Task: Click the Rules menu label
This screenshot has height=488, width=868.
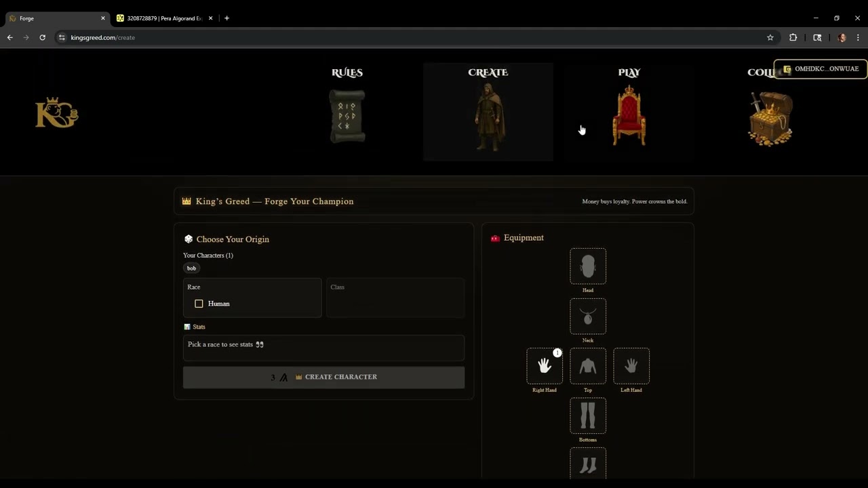Action: coord(347,73)
